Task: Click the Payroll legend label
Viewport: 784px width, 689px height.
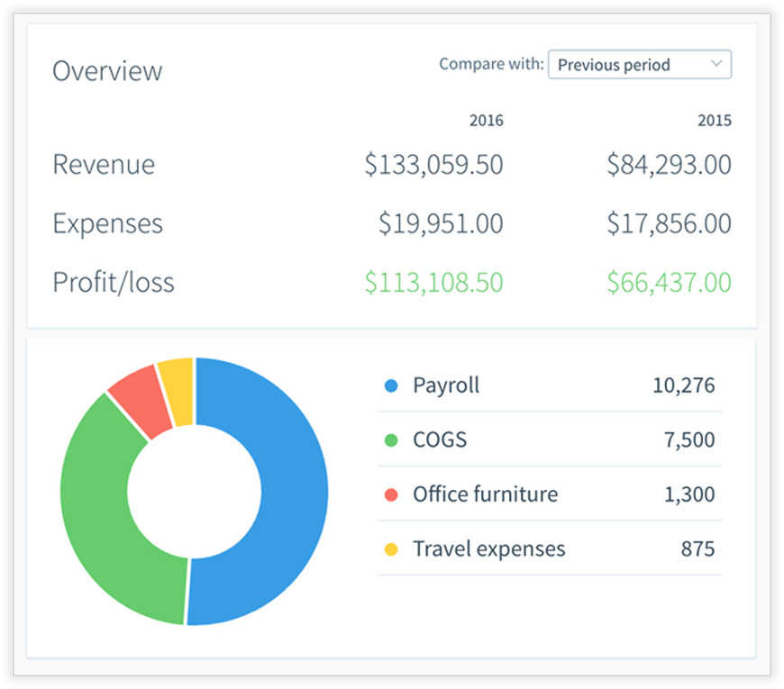Action: [x=446, y=385]
